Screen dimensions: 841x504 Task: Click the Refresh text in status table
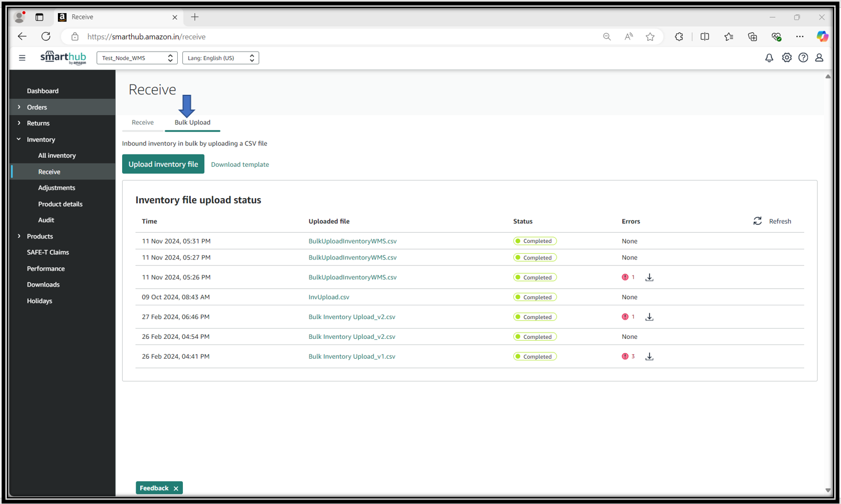point(780,221)
